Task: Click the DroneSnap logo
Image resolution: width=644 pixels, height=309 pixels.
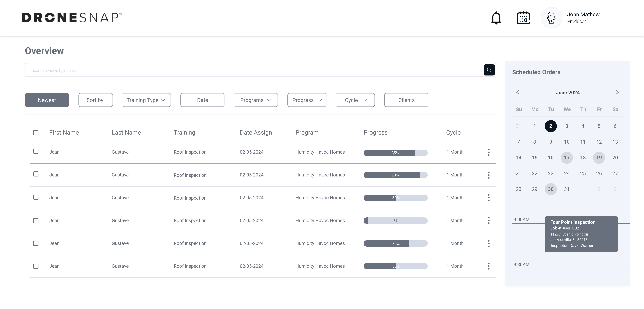Action: (x=72, y=17)
